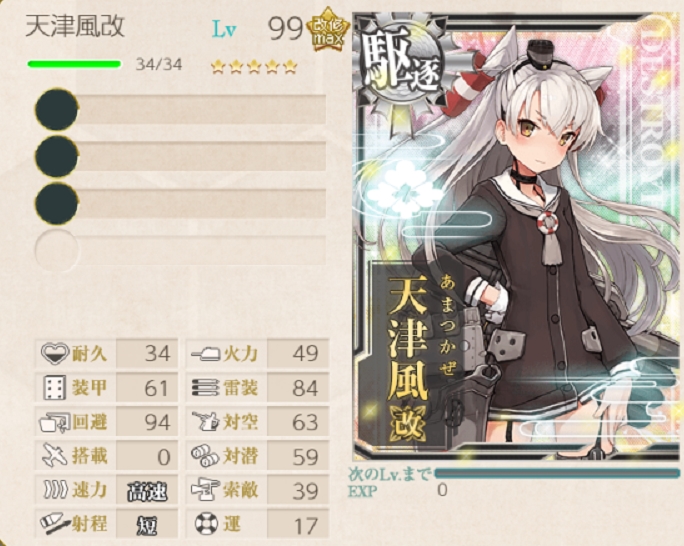Click the heart icon beside 耐久
Viewport: 684px width, 546px height.
click(x=55, y=353)
